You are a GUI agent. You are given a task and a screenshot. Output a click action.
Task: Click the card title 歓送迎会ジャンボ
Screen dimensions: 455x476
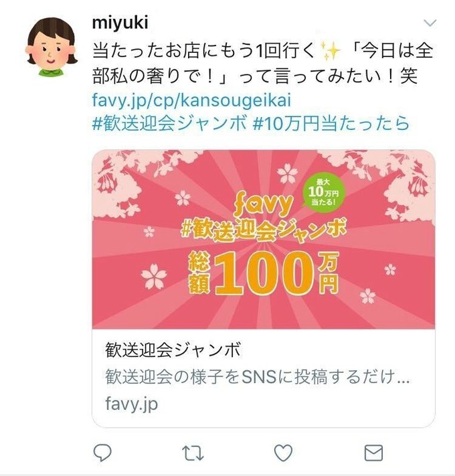[173, 349]
